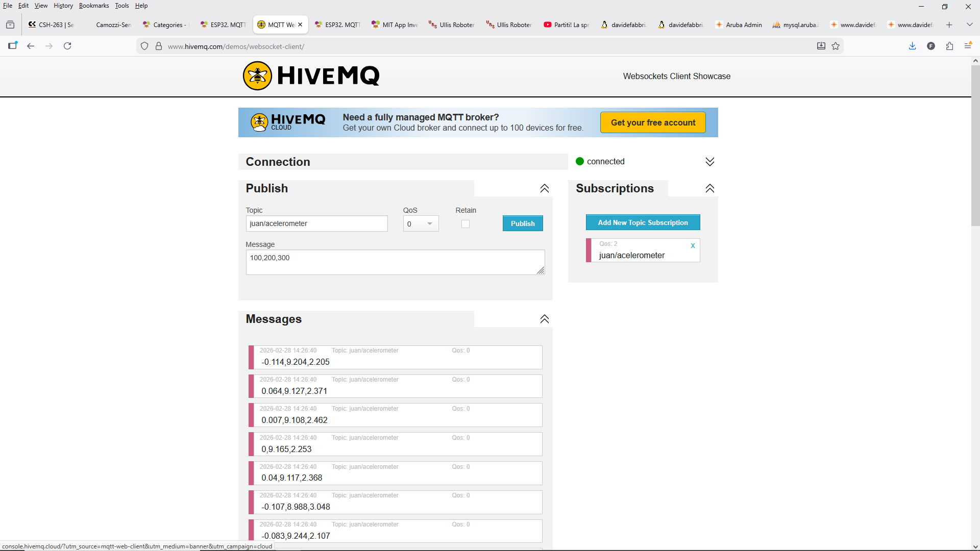The height and width of the screenshot is (551, 980).
Task: Go back with the browser back arrow
Action: 31,46
